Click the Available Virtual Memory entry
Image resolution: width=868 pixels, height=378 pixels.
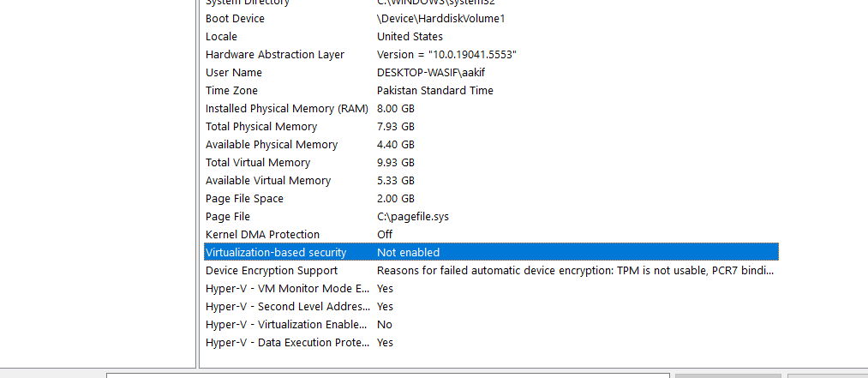[267, 181]
